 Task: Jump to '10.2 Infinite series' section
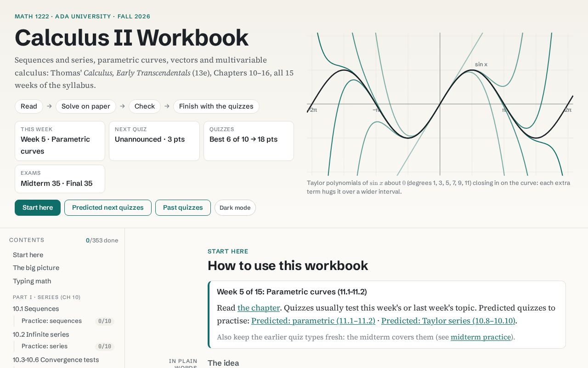coord(41,334)
